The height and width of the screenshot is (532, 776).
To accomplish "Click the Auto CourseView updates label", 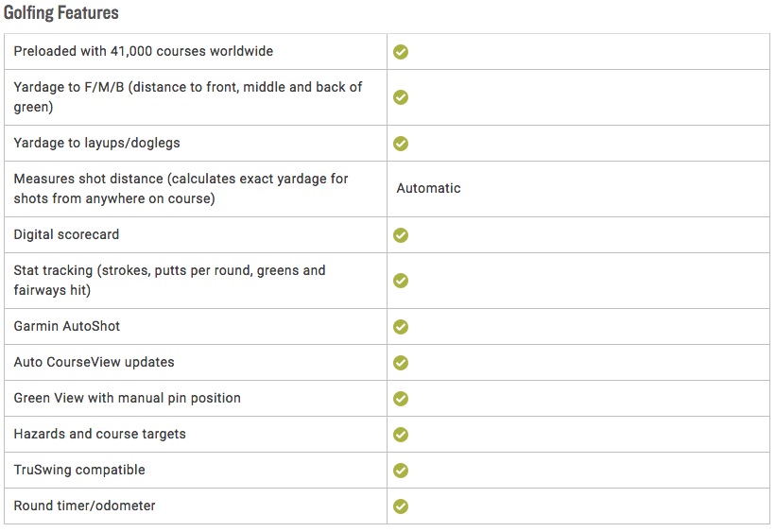I will coord(94,362).
